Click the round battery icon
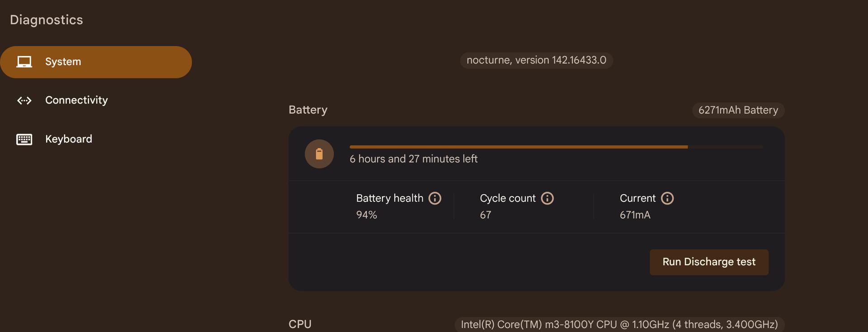868x332 pixels. pyautogui.click(x=319, y=154)
